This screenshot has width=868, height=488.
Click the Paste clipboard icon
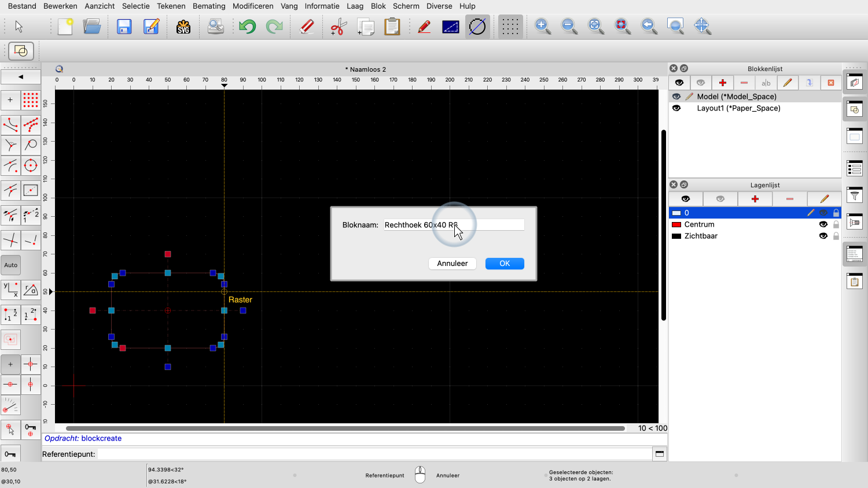tap(392, 27)
